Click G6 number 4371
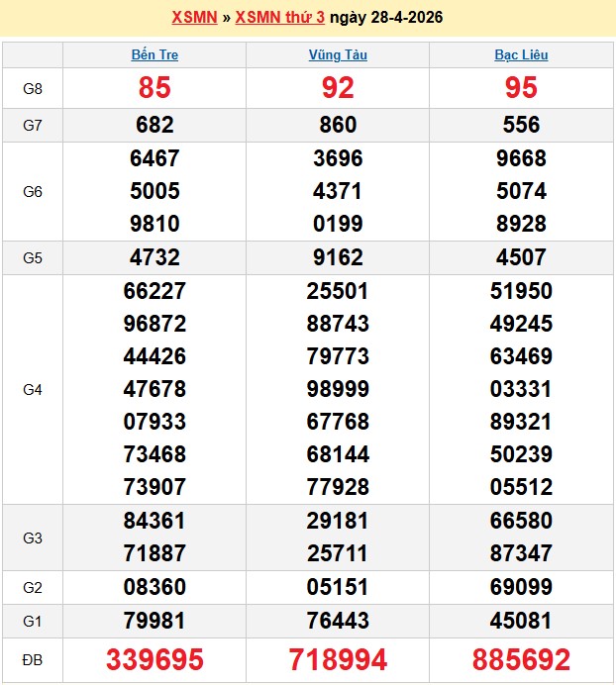The image size is (616, 685). pos(338,191)
